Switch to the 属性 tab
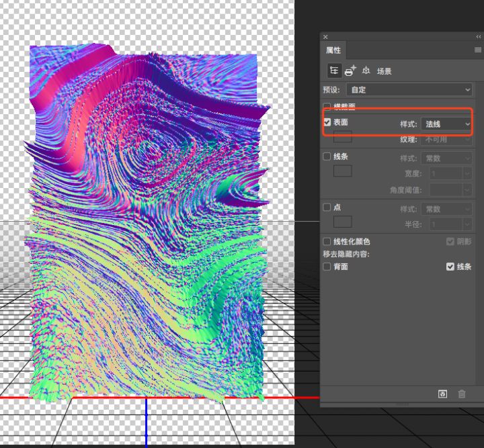Image resolution: width=484 pixels, height=448 pixels. coord(333,50)
